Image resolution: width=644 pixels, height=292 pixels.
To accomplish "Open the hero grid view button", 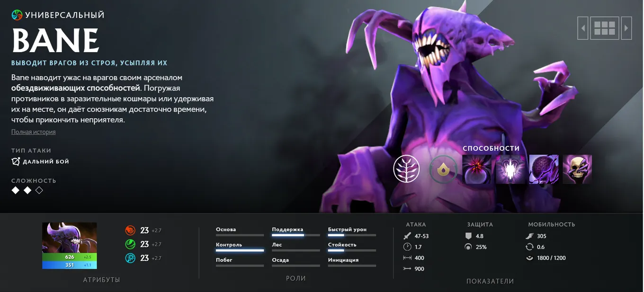I will click(605, 28).
